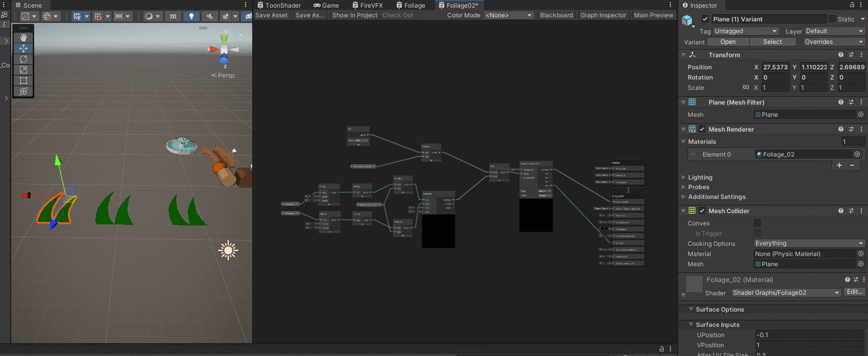The width and height of the screenshot is (868, 356).
Task: Click the scene gizmo rotation lock icon
Action: coord(240,34)
